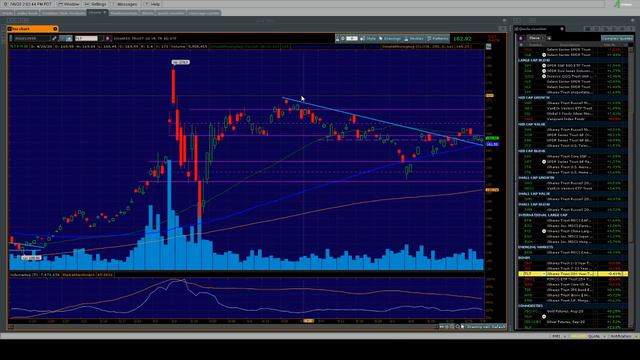Open the chart timeframe selector button
The image size is (640, 360).
352,38
